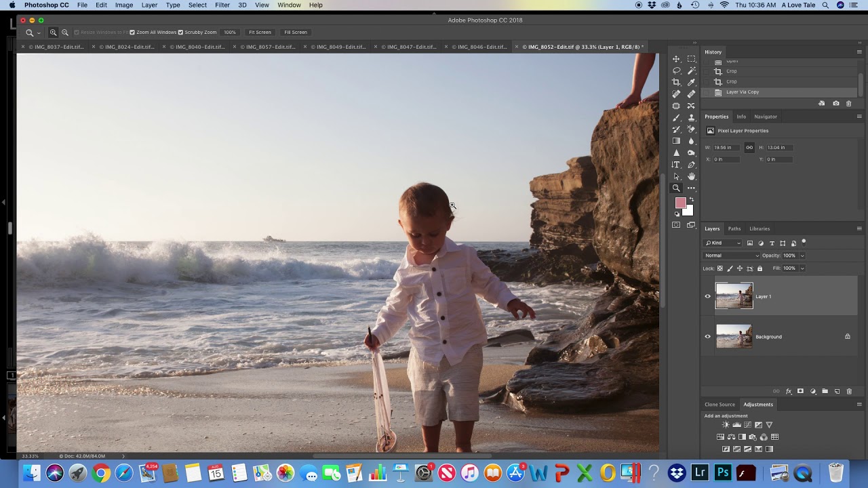This screenshot has width=868, height=488.
Task: Select the Crop tool in toolbar
Action: tap(676, 82)
